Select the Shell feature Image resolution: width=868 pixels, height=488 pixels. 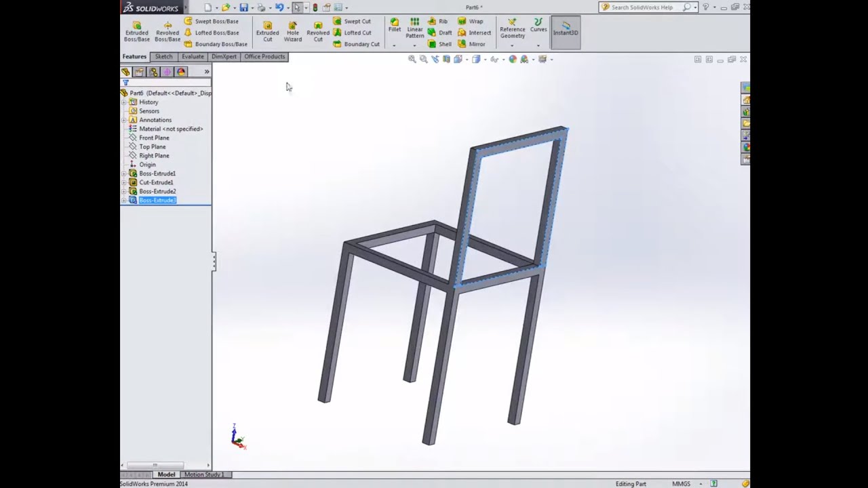pyautogui.click(x=439, y=44)
